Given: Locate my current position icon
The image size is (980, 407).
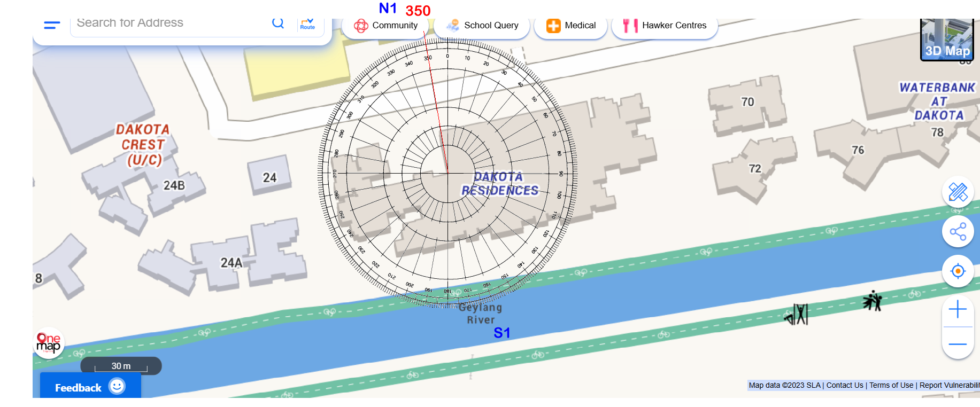Looking at the screenshot, I should (x=958, y=271).
